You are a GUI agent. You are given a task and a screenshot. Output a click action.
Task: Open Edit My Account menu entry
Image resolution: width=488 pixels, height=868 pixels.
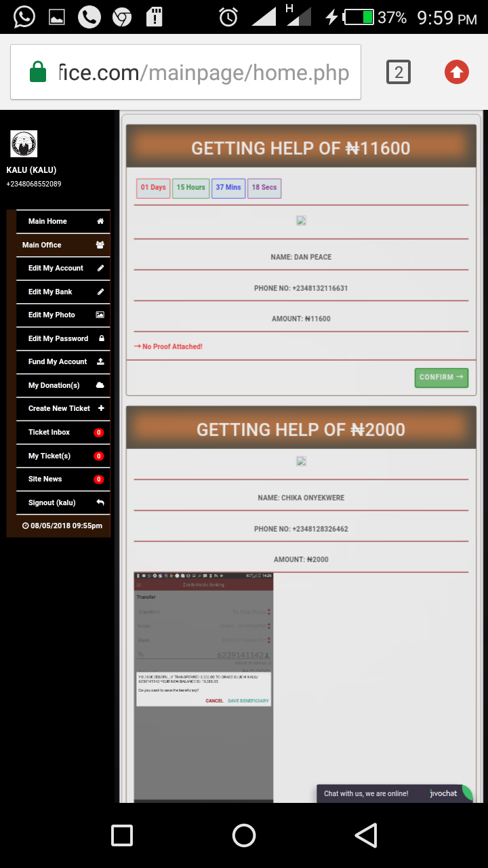coord(63,269)
